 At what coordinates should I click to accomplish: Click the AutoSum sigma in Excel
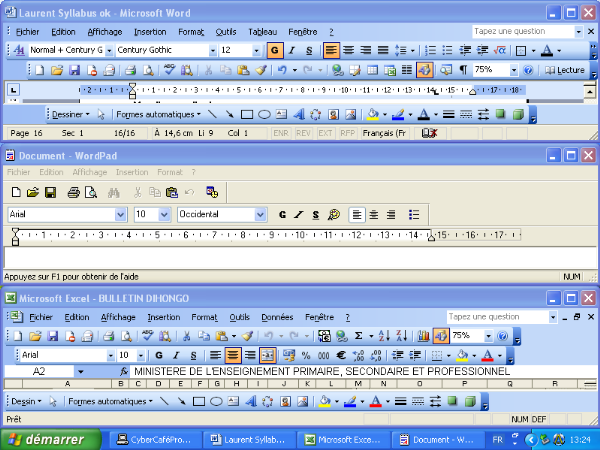(358, 336)
